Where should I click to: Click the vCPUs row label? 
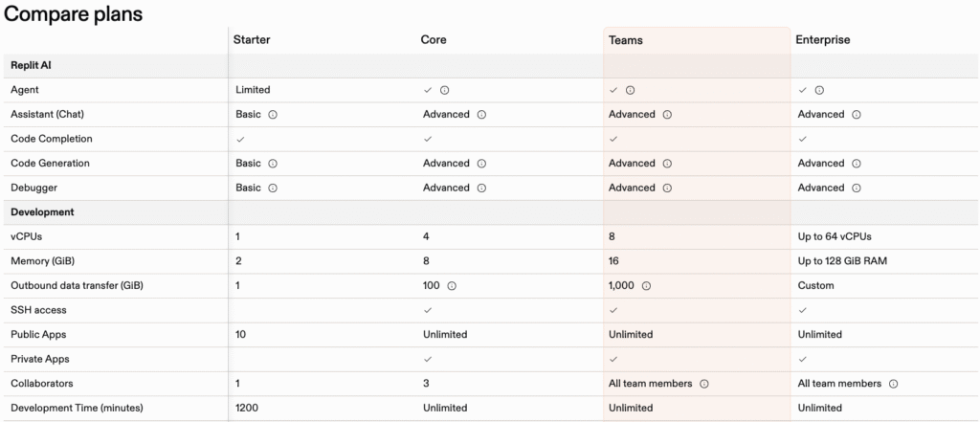[26, 237]
